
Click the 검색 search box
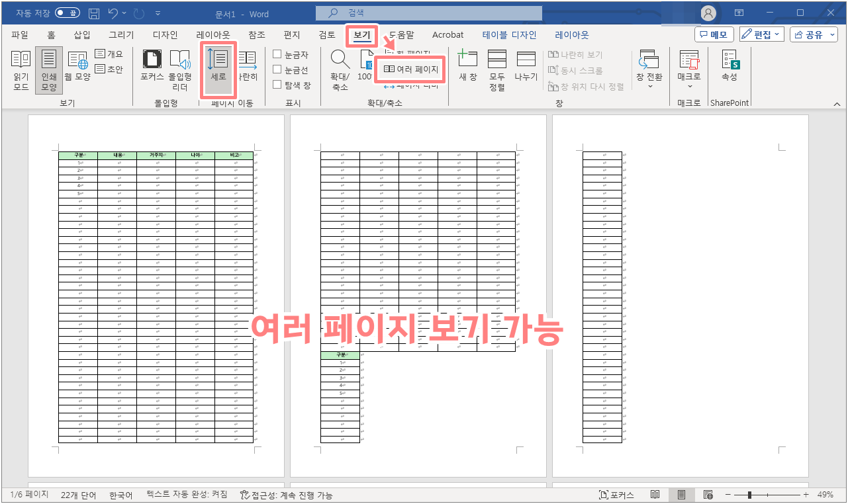click(429, 13)
